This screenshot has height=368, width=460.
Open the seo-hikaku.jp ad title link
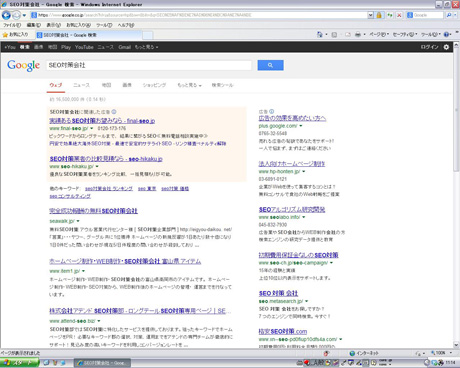tap(106, 159)
